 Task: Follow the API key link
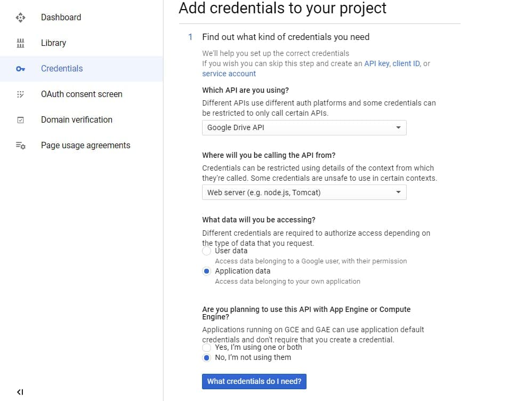click(376, 63)
